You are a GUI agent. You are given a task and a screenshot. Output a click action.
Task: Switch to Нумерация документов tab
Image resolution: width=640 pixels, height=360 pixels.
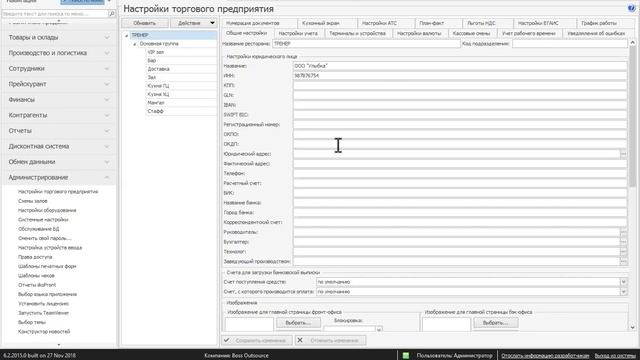click(x=253, y=23)
